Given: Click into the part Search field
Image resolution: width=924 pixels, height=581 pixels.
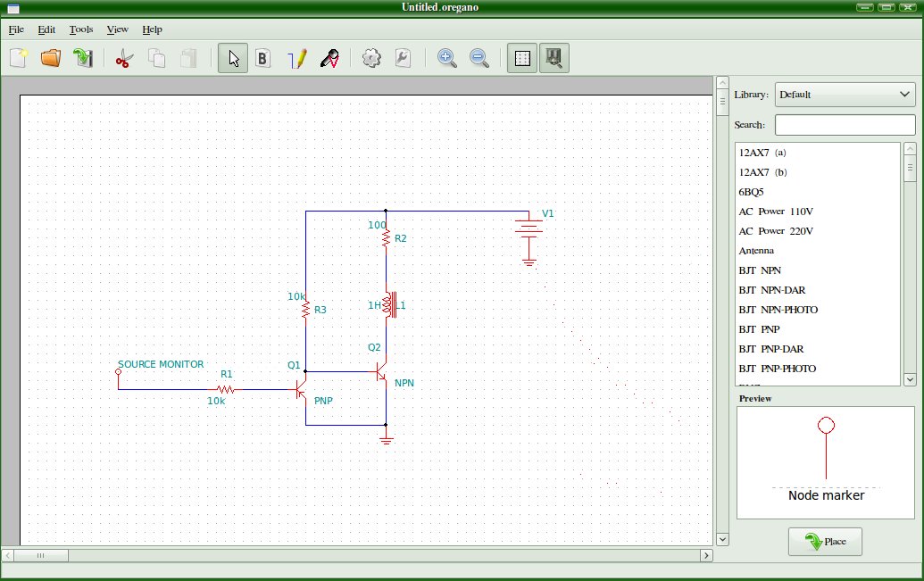Looking at the screenshot, I should (x=845, y=125).
